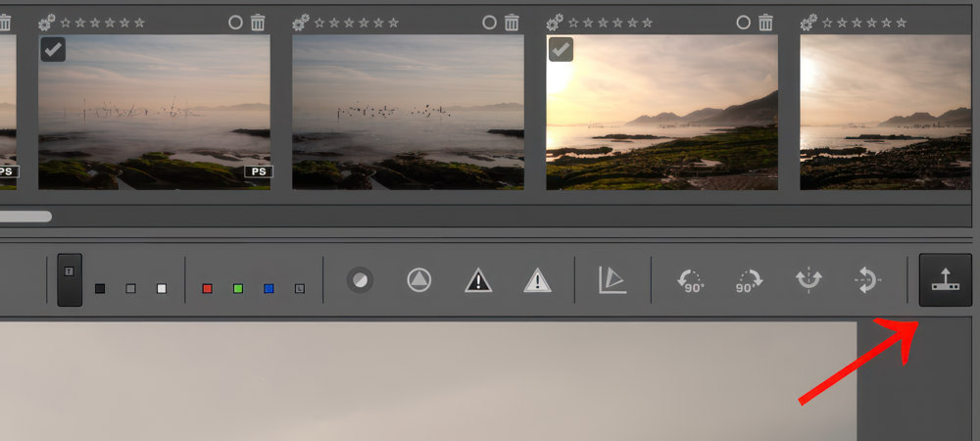Click the last rating star above checked sunset thumbnail
Viewport: 980px width, 441px height.
(647, 23)
